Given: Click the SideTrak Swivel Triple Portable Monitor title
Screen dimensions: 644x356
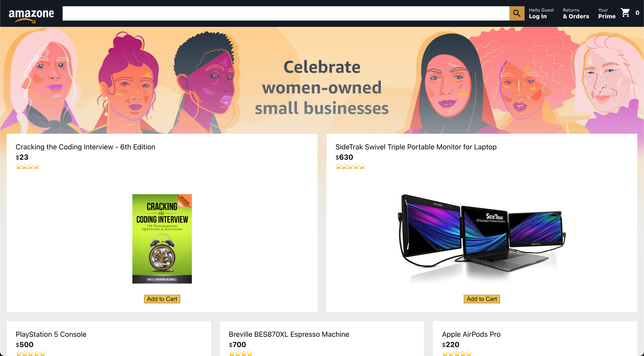Looking at the screenshot, I should (416, 147).
